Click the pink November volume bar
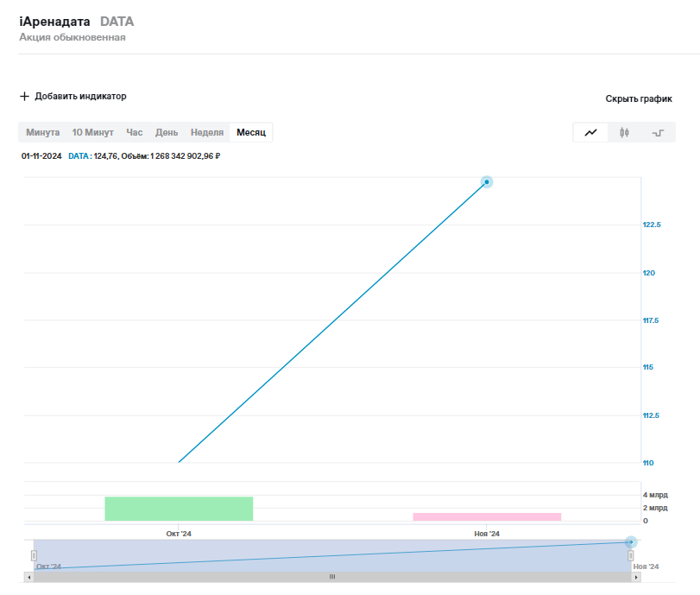This screenshot has width=700, height=595. (x=487, y=516)
